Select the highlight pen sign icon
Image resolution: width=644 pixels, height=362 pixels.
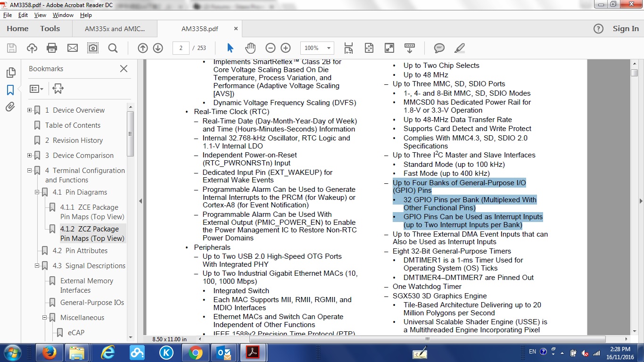(460, 48)
